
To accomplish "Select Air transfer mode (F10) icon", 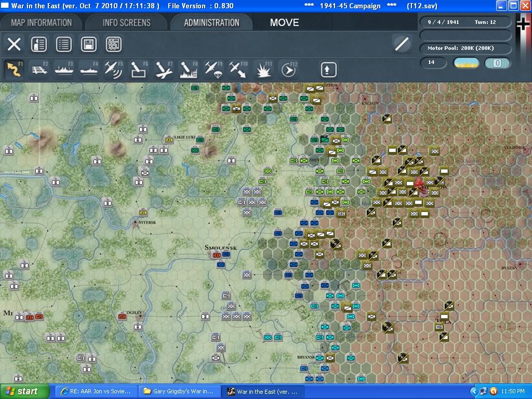I will click(x=238, y=70).
